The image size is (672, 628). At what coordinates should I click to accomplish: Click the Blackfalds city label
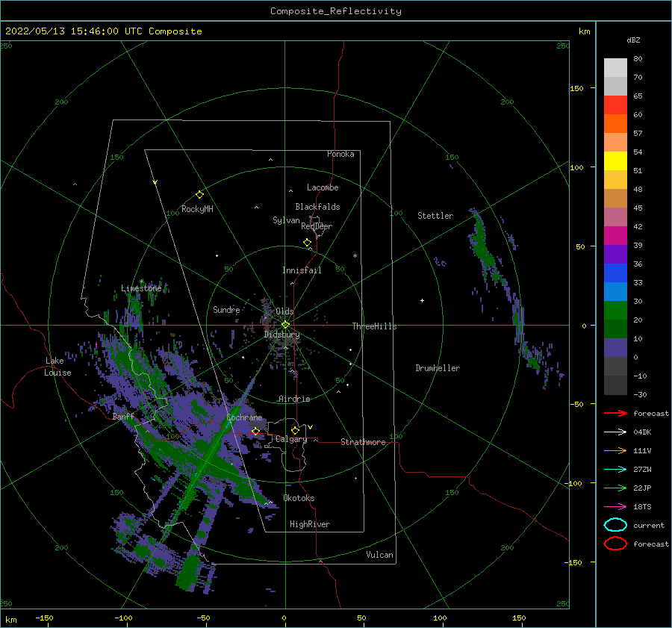317,207
